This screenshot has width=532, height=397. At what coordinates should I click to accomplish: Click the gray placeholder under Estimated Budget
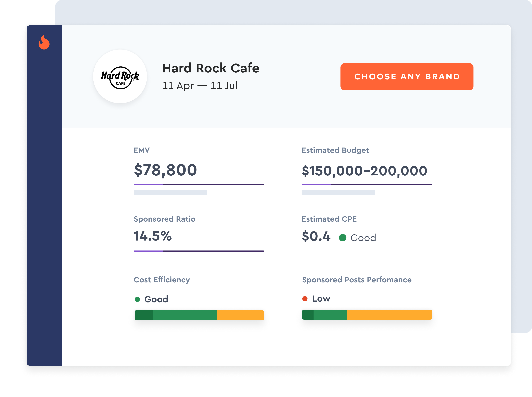pyautogui.click(x=338, y=192)
